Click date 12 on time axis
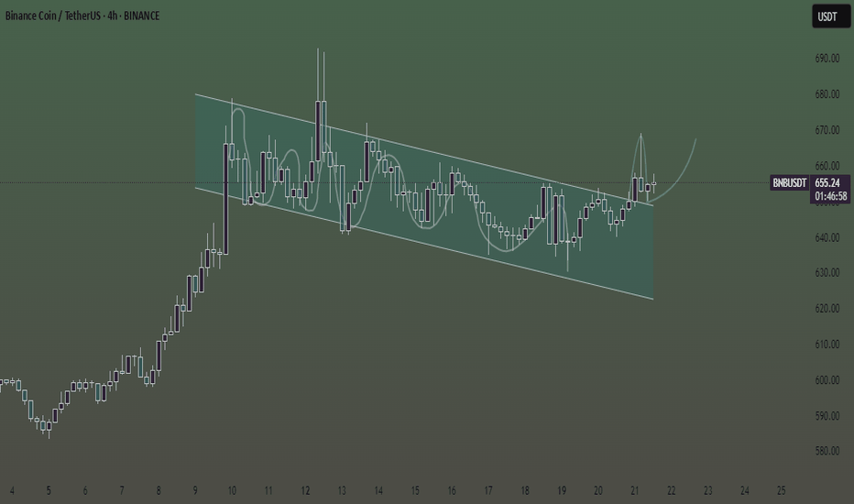The image size is (854, 504). [305, 491]
